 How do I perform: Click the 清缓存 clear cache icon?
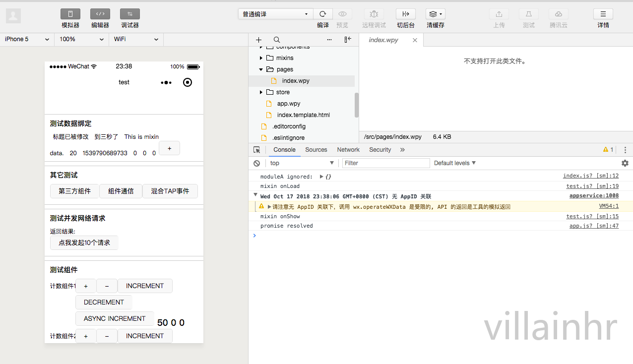pyautogui.click(x=433, y=13)
